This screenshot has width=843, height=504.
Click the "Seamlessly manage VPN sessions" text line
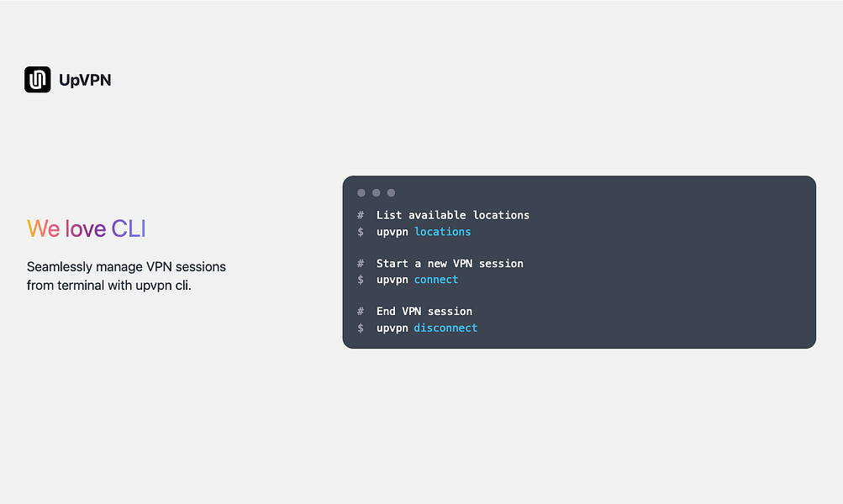(x=126, y=267)
